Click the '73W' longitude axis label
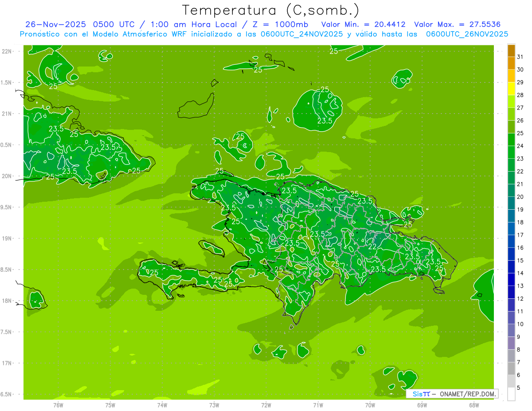The width and height of the screenshot is (532, 411). pyautogui.click(x=214, y=405)
